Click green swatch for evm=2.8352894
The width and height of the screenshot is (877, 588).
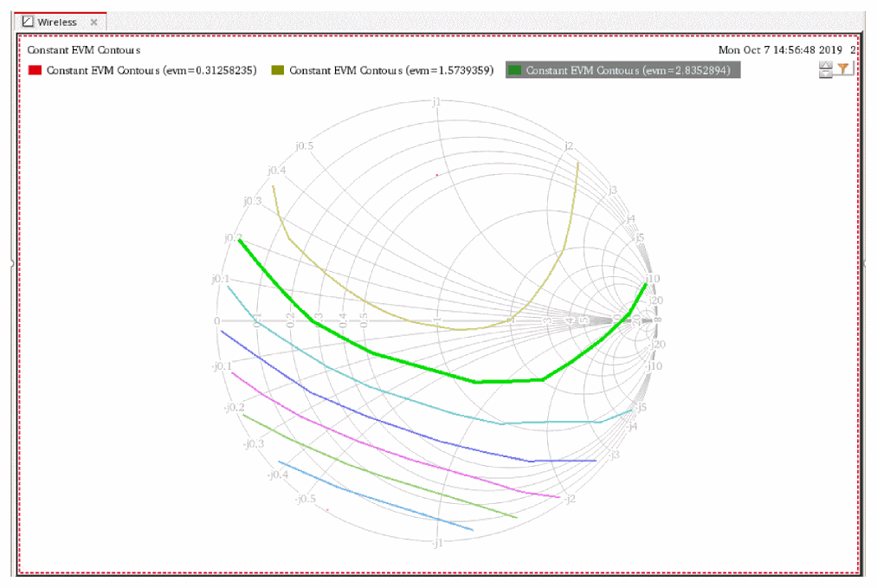coord(515,70)
